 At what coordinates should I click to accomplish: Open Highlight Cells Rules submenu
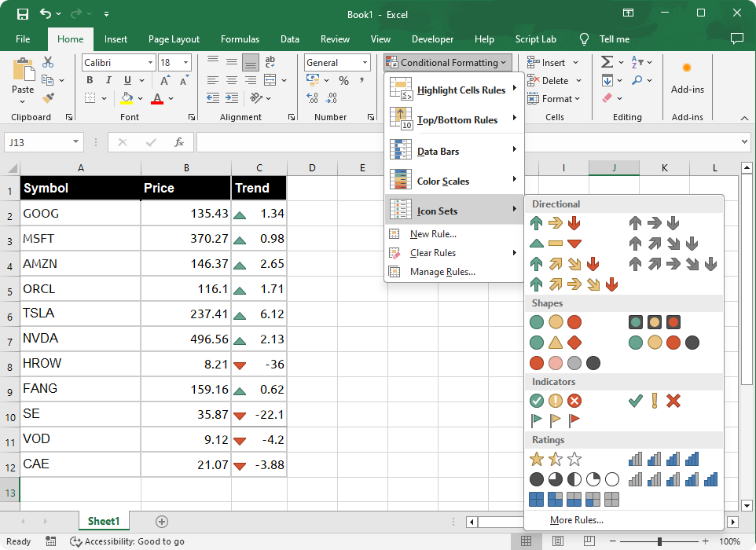453,90
